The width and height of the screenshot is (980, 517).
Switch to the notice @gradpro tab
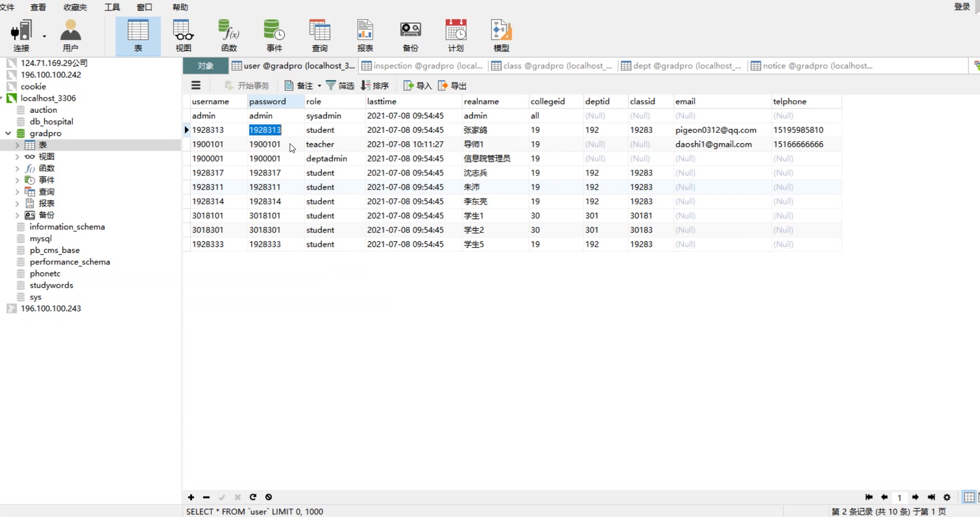tap(812, 66)
